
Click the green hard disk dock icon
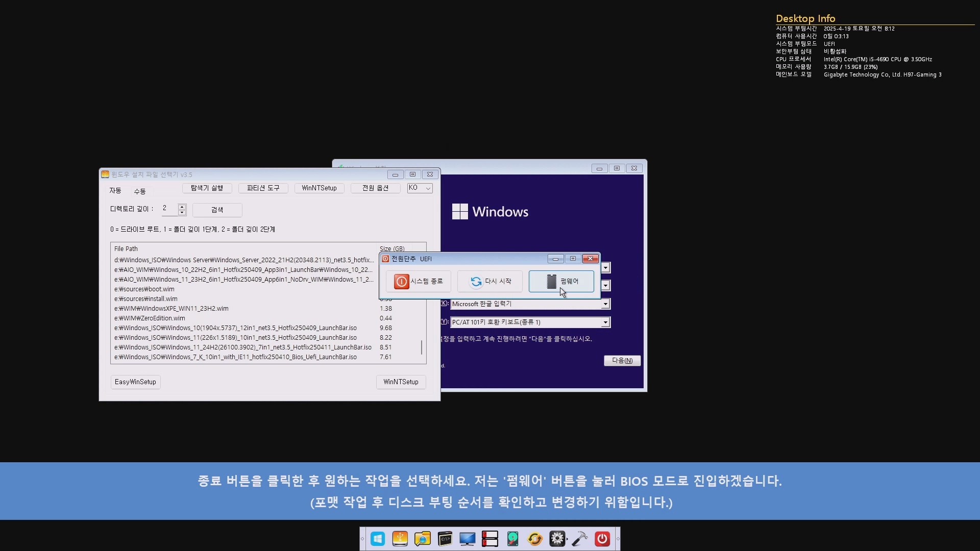[512, 539]
